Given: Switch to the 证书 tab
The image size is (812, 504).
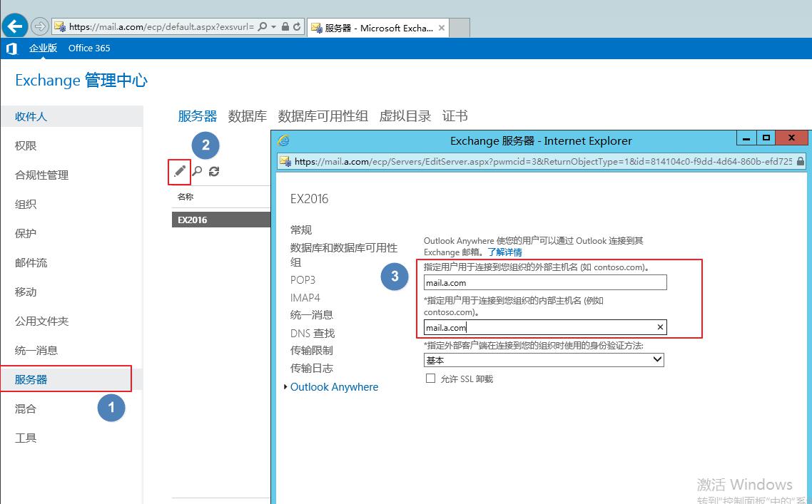Looking at the screenshot, I should pyautogui.click(x=455, y=116).
